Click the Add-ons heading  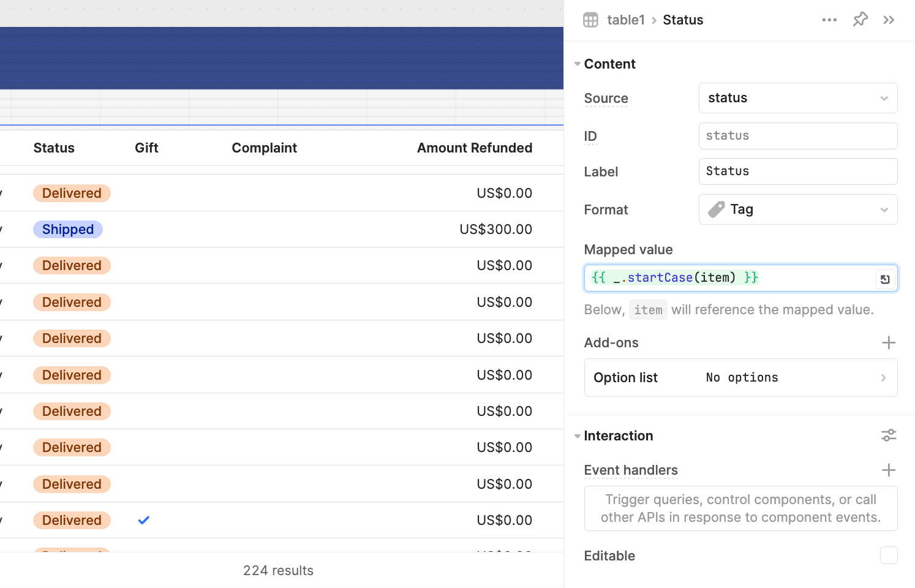click(x=611, y=343)
